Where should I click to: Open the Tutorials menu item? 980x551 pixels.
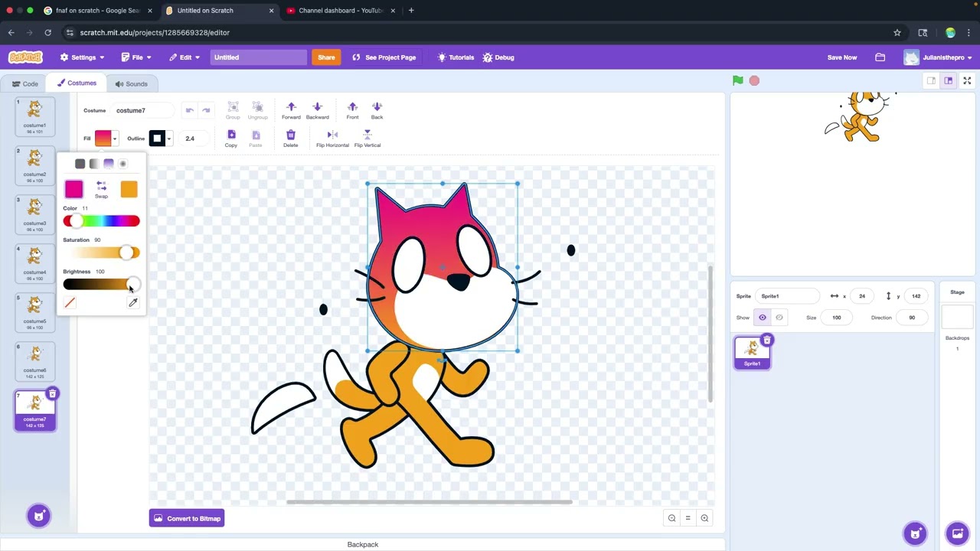point(456,57)
